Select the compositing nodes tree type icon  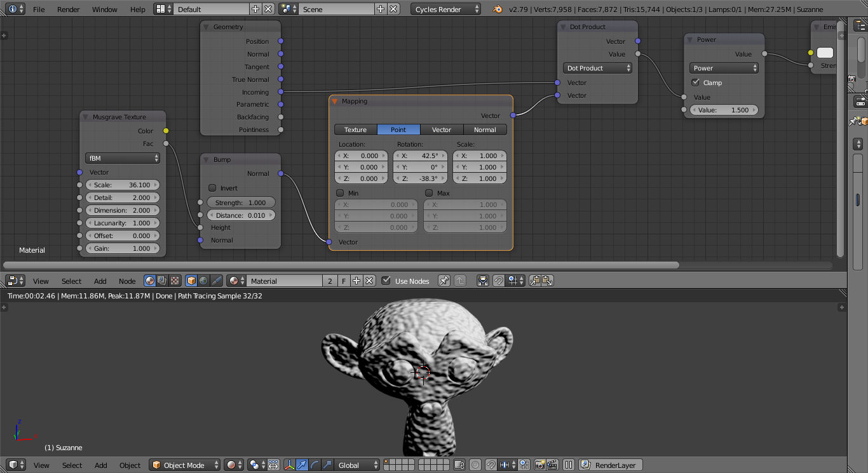click(x=162, y=281)
